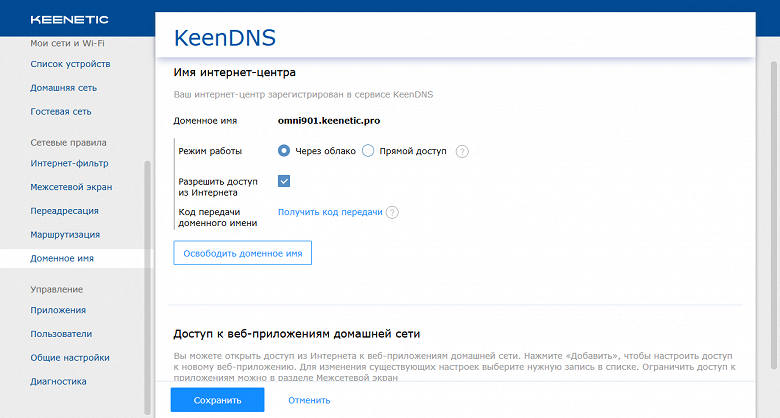Click the Сохранить button
780x418 pixels.
click(x=217, y=400)
